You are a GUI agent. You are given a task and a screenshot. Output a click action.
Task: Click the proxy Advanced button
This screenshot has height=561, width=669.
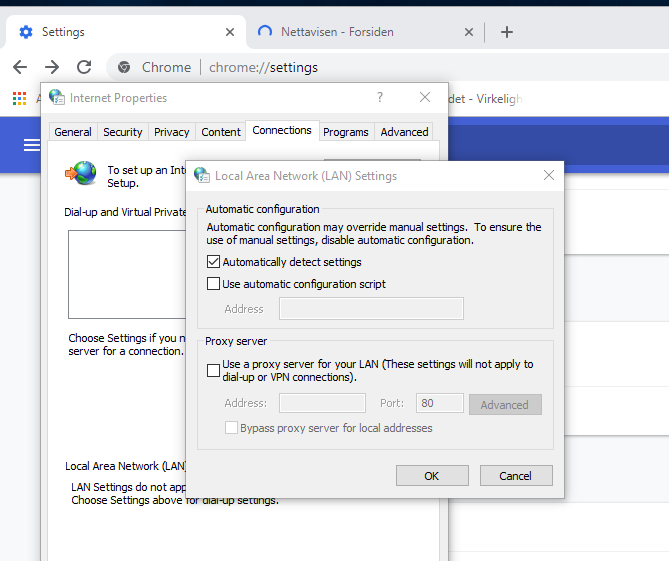[x=505, y=404]
